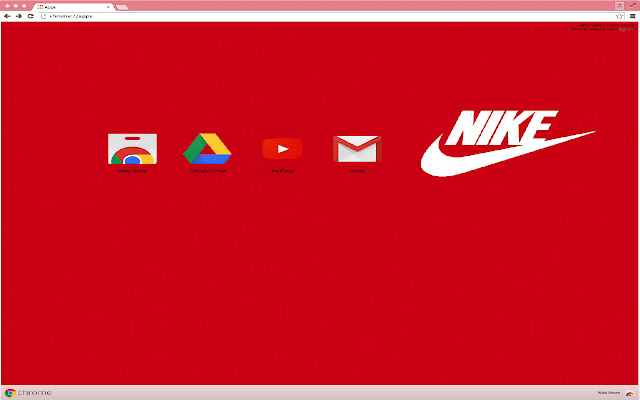Click the Google Drive label text

click(207, 171)
